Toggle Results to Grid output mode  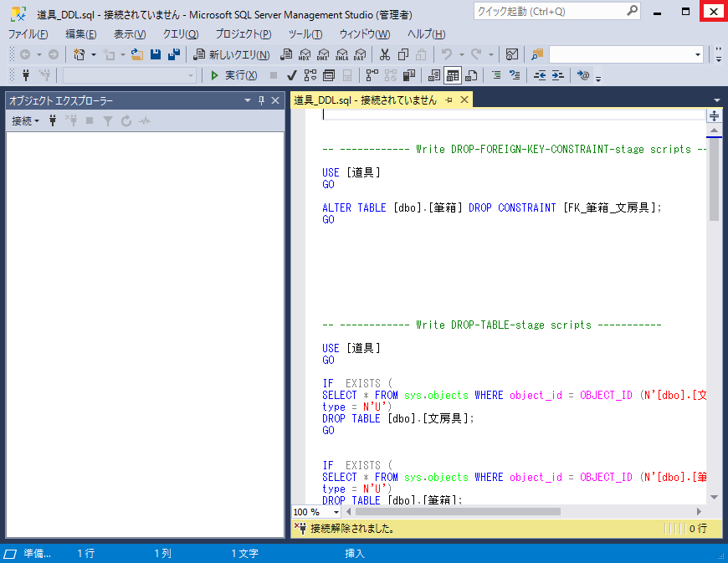tap(452, 75)
